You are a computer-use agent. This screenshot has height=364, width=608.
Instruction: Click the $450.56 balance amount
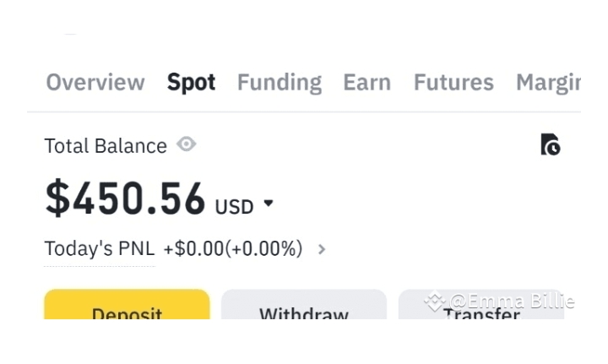coord(125,198)
